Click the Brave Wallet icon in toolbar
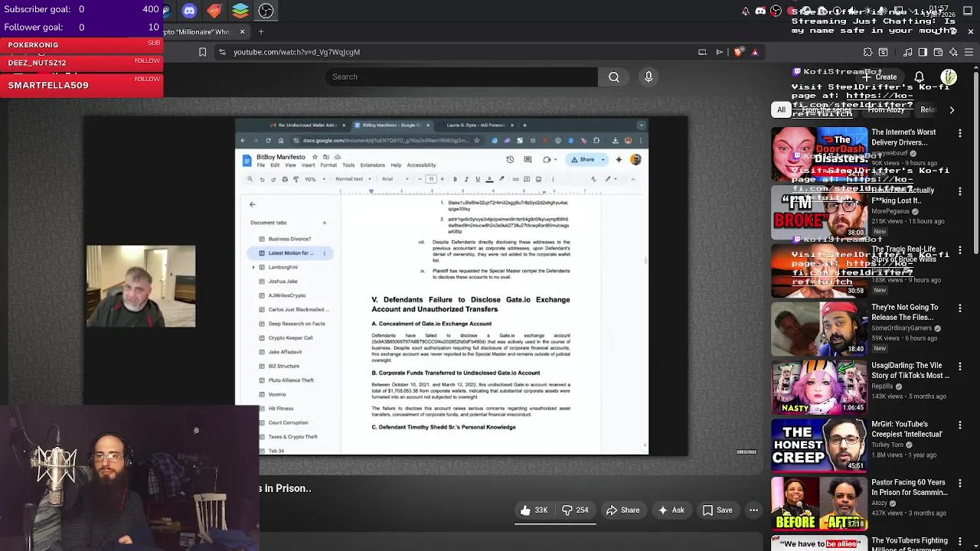Screen dimensions: 980x551 click(938, 52)
